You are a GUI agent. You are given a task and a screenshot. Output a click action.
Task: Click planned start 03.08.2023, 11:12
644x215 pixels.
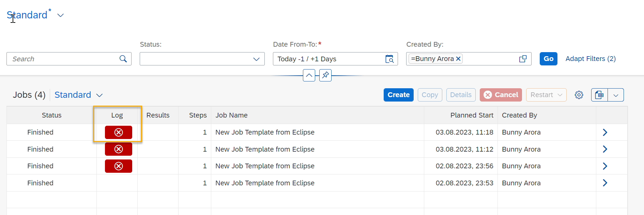(x=464, y=149)
